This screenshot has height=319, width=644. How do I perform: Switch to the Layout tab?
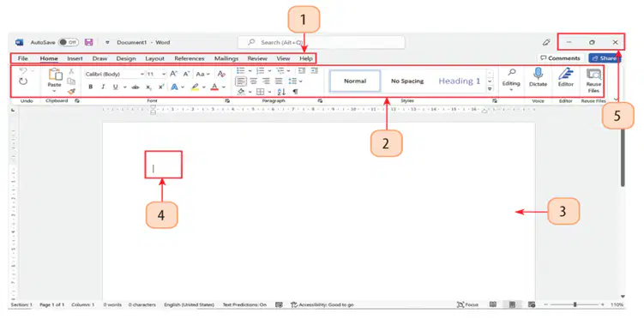tap(155, 58)
